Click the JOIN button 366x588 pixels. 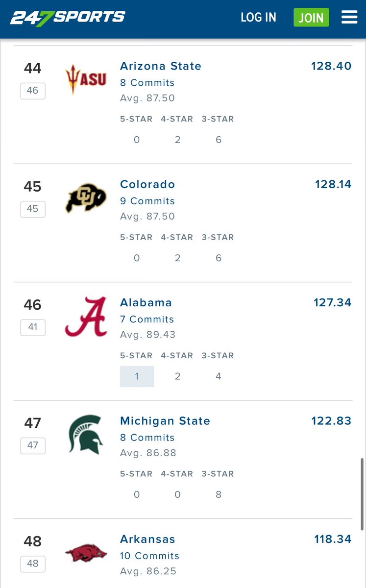(311, 18)
